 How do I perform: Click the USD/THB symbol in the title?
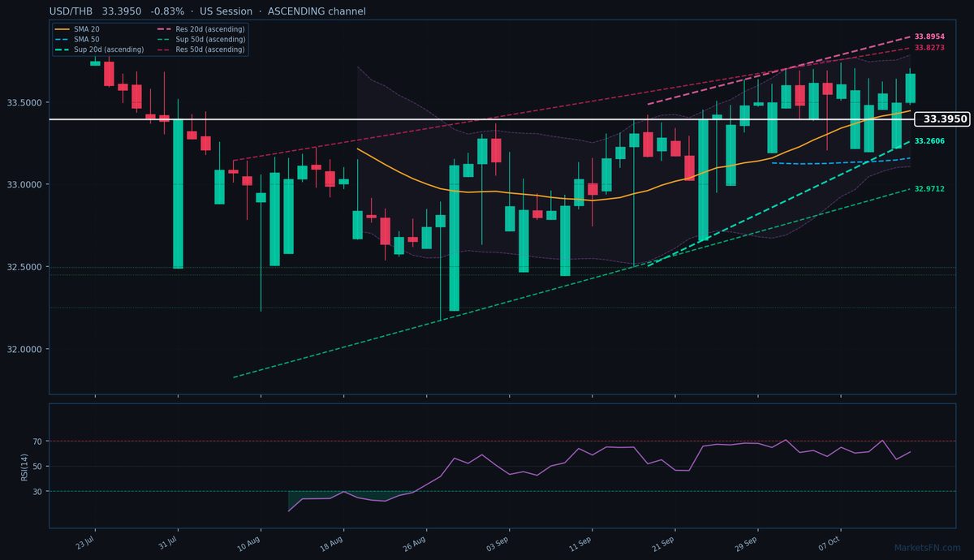71,11
